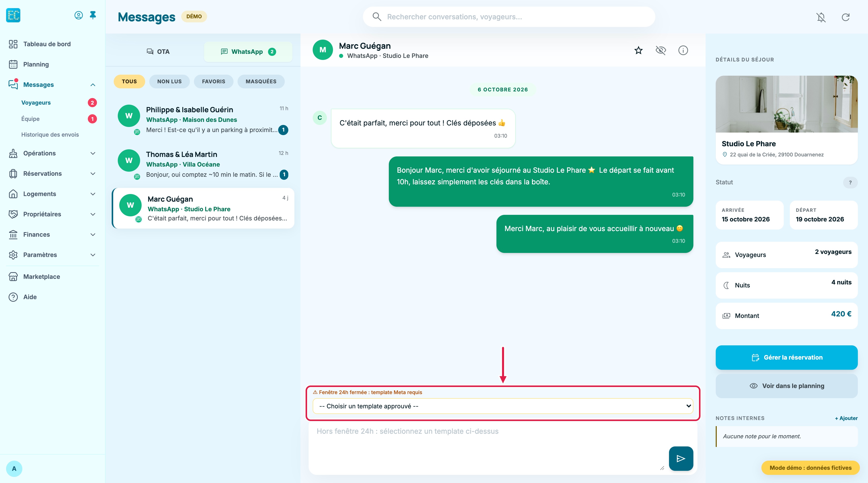Mute notifications with the bell icon

(x=821, y=17)
